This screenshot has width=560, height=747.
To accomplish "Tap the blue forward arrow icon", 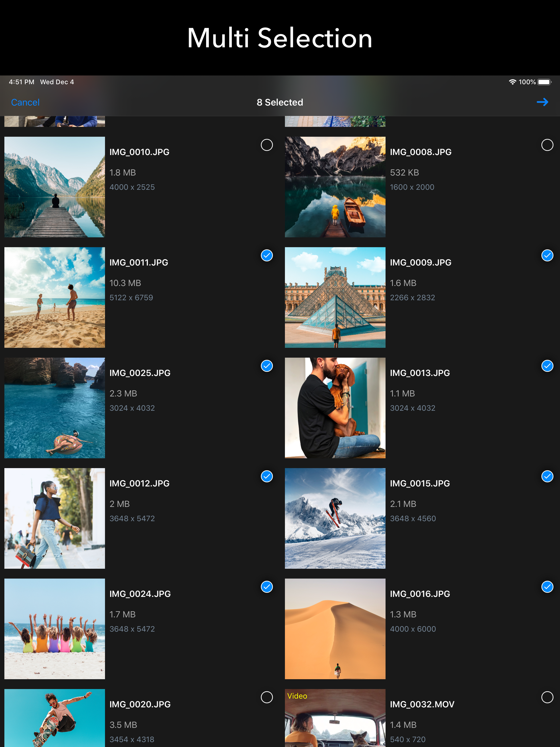I will point(542,102).
